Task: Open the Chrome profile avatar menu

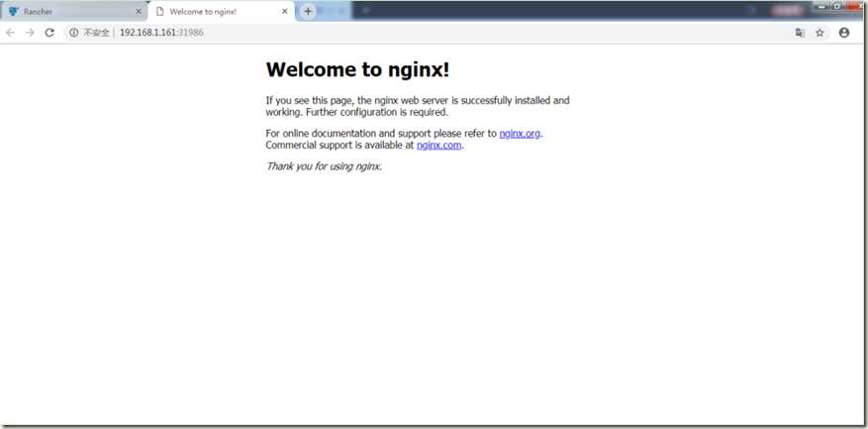Action: [x=844, y=33]
